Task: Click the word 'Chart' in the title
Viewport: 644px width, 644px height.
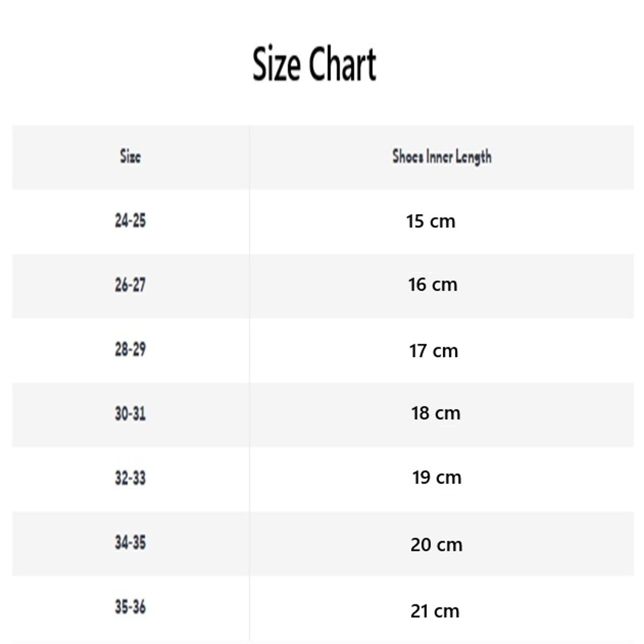Action: pos(343,64)
